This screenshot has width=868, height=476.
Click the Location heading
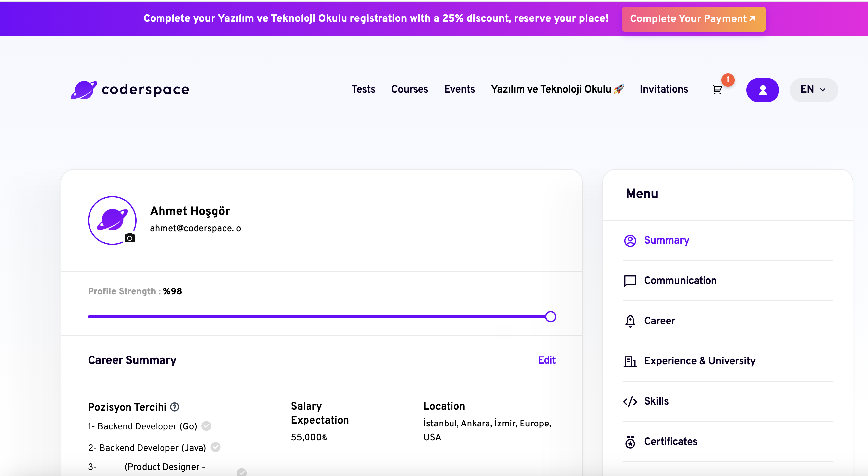(444, 406)
